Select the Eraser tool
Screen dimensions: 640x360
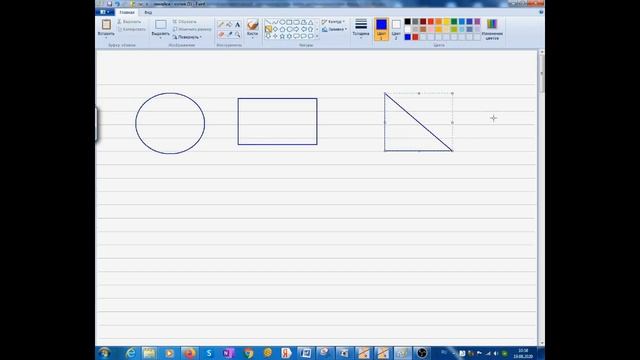(x=221, y=35)
